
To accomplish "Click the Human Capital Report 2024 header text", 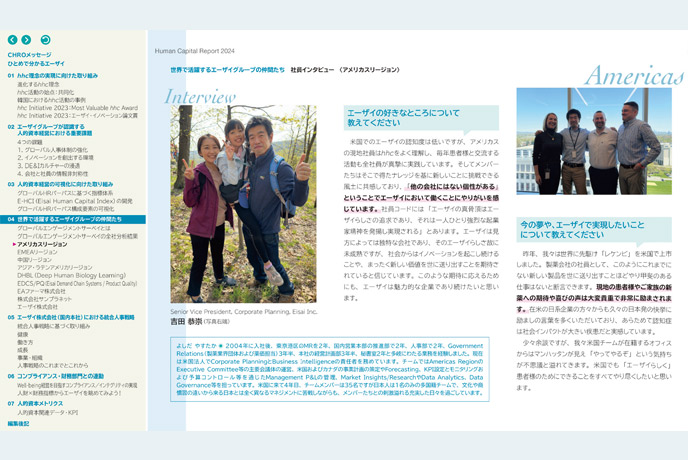I will tap(194, 51).
